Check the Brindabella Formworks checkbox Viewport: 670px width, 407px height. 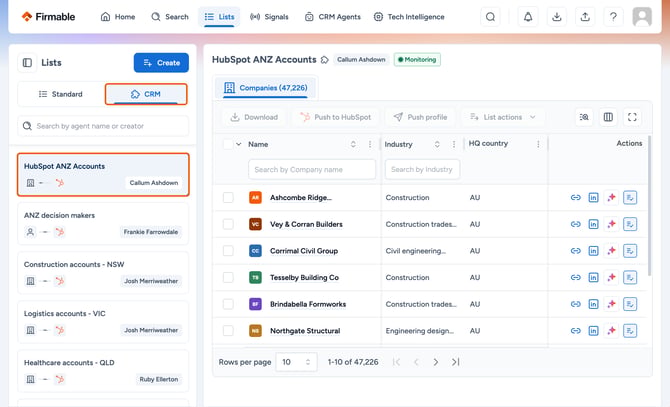click(x=228, y=304)
